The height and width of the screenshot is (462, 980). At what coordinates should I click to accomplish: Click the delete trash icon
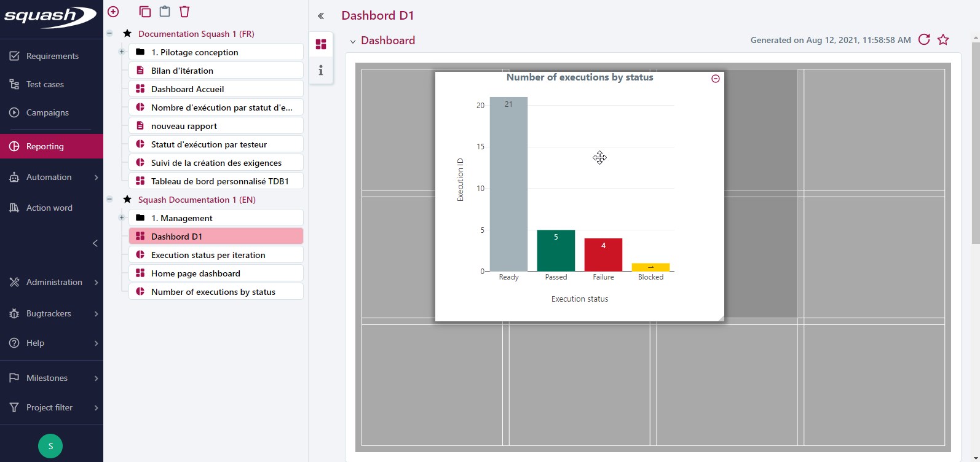[184, 12]
